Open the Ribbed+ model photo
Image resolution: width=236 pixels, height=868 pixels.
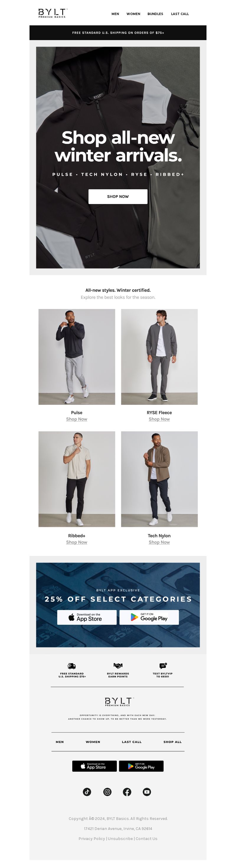tap(76, 479)
